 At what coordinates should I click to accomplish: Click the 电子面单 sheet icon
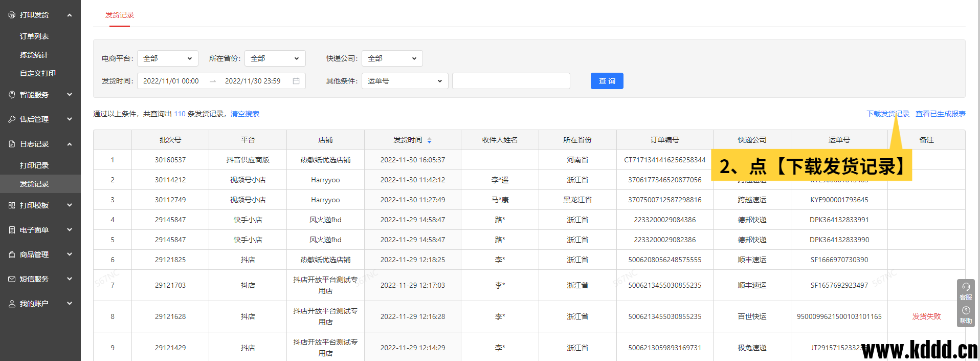point(12,230)
